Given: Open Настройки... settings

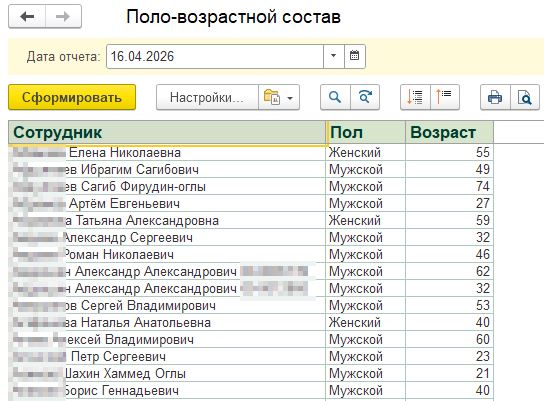Looking at the screenshot, I should coord(207,97).
